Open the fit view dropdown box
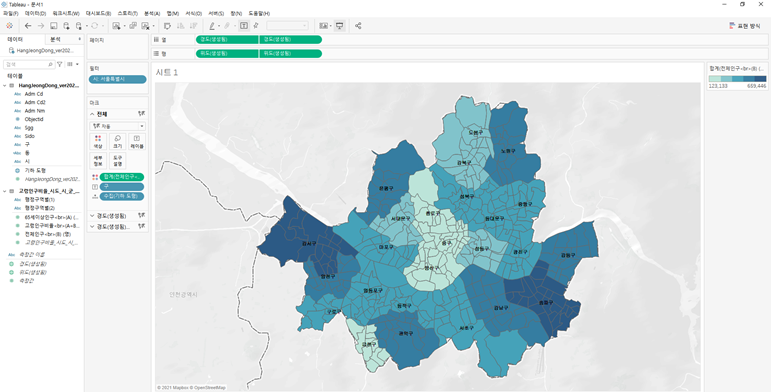The height and width of the screenshot is (392, 771). click(x=287, y=26)
